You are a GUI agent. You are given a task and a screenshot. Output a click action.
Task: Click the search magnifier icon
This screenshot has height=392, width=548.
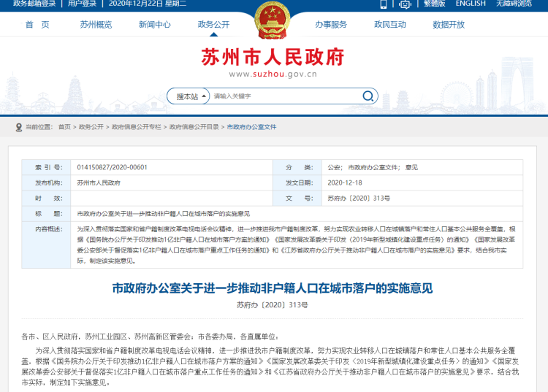(x=368, y=96)
